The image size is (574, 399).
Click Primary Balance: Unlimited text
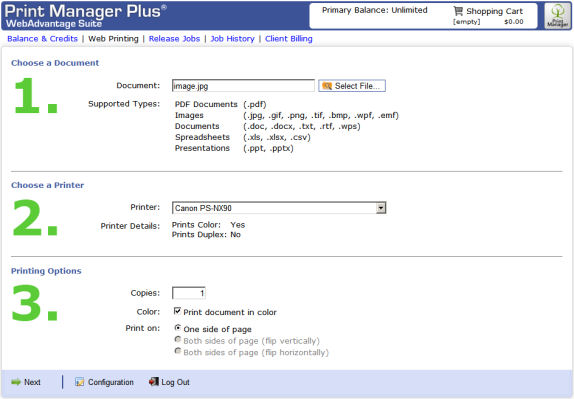pyautogui.click(x=374, y=10)
